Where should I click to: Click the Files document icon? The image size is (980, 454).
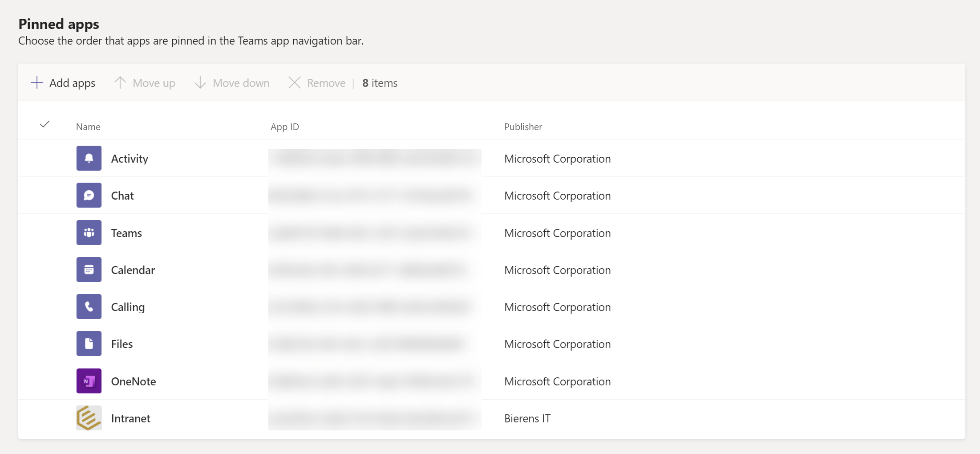tap(89, 344)
